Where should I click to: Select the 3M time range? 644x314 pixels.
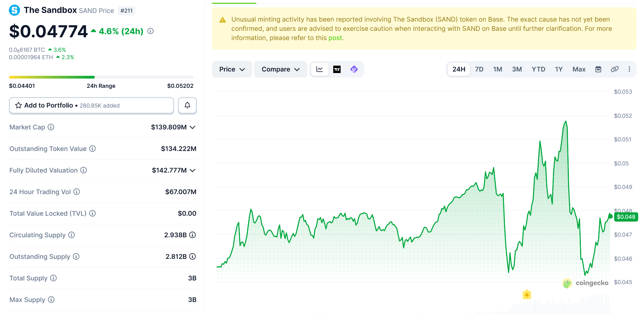[x=517, y=69]
